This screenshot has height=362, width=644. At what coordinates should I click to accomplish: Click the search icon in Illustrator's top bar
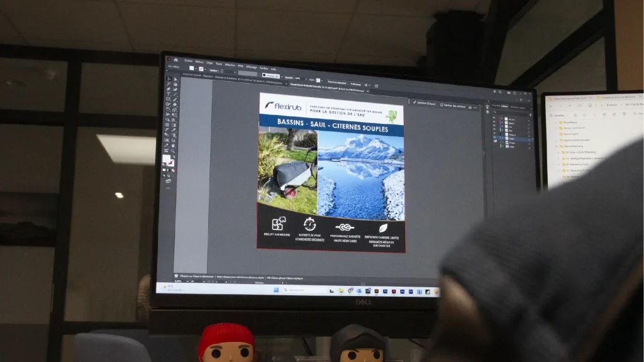[x=500, y=92]
